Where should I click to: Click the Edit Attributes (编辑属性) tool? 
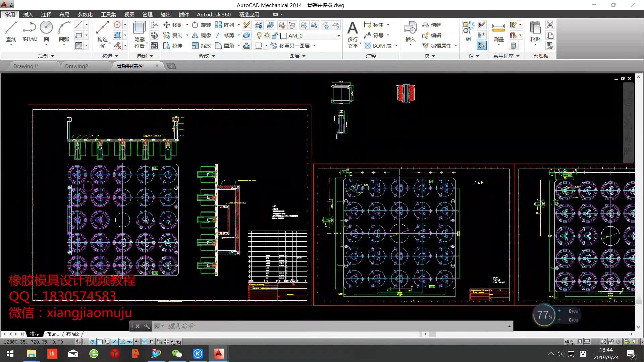click(437, 46)
